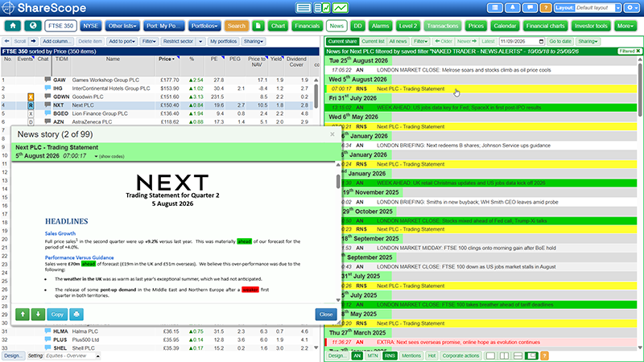Open My portfolios button
The width and height of the screenshot is (644, 362).
[224, 42]
